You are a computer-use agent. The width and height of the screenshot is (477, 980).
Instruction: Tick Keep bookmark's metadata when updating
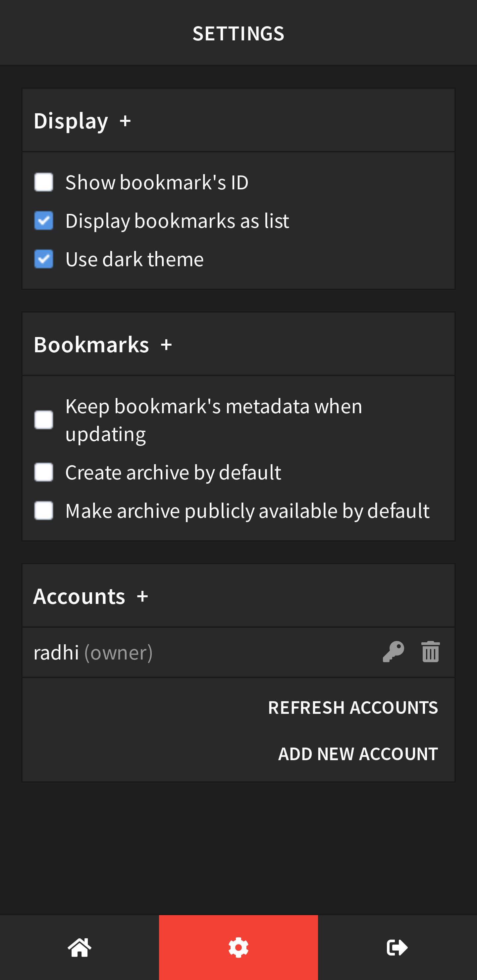(x=44, y=420)
